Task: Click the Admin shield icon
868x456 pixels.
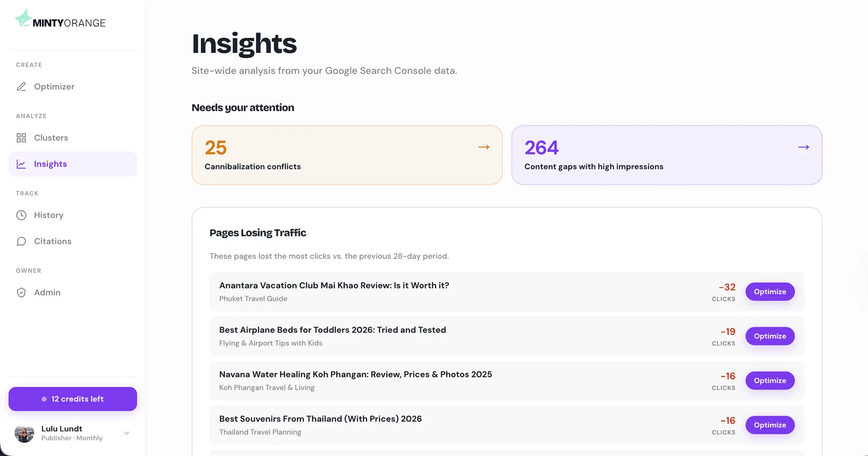Action: (x=21, y=292)
